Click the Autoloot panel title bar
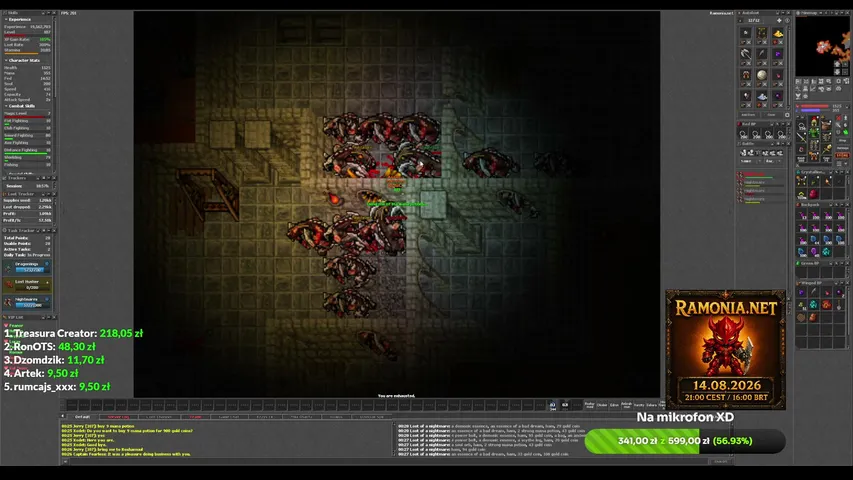Image resolution: width=853 pixels, height=480 pixels. [764, 13]
